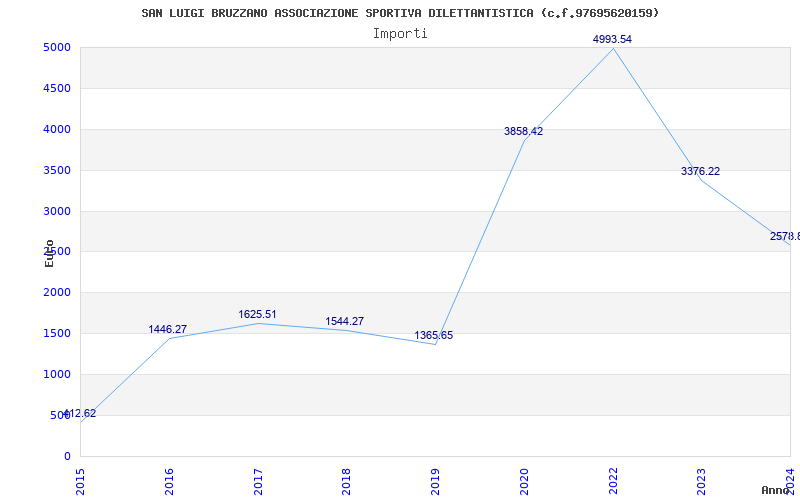Click the 1446.27 data label
Image resolution: width=800 pixels, height=500 pixels.
click(168, 329)
